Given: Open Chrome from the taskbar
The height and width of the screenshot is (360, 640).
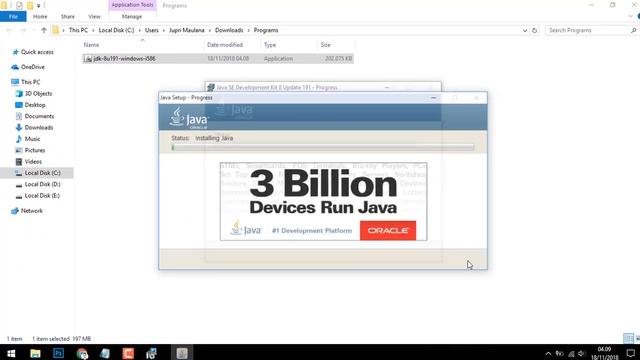Looking at the screenshot, I should [82, 353].
